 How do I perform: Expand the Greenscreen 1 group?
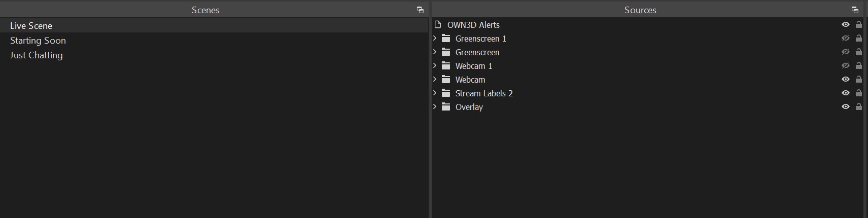click(x=435, y=39)
